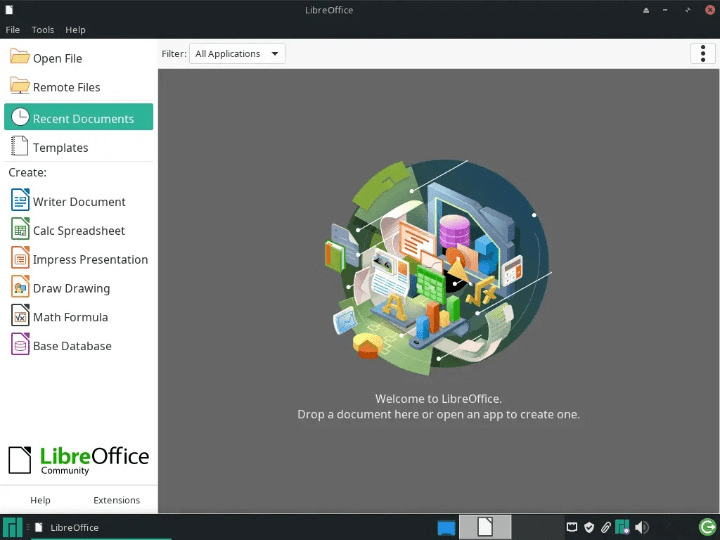
Task: Click the Remote Files folder icon
Action: click(20, 85)
